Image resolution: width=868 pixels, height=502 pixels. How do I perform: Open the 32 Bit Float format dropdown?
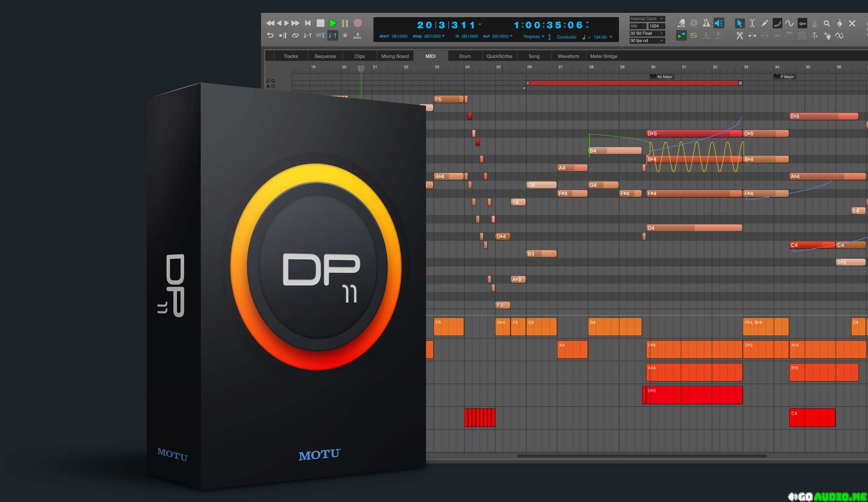click(x=647, y=33)
